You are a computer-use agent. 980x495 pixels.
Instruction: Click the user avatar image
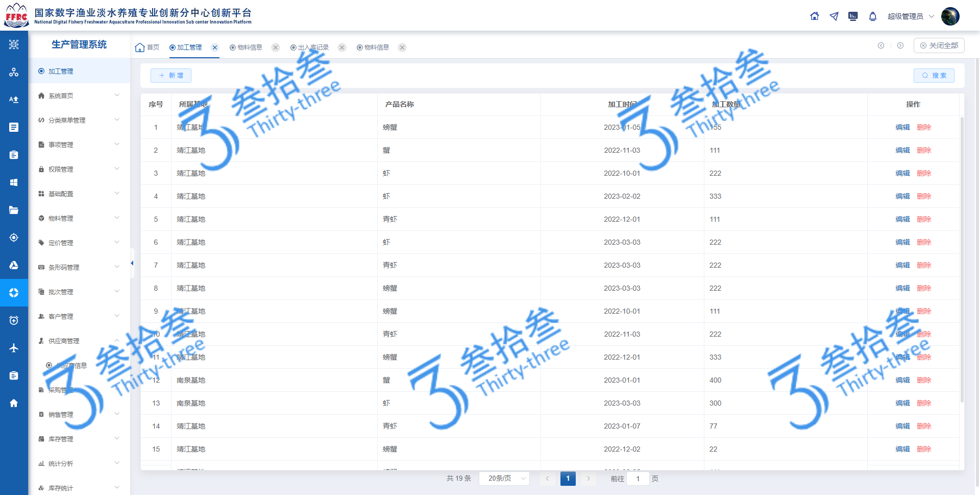click(x=950, y=16)
